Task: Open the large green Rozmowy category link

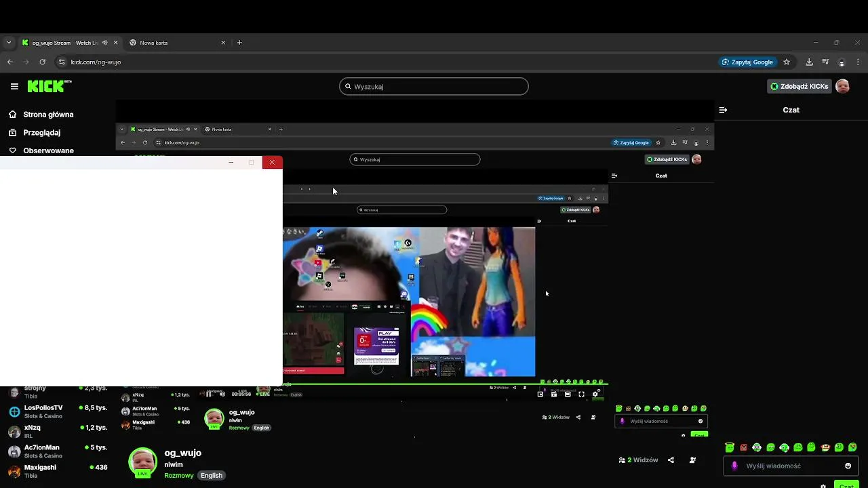Action: tap(179, 475)
